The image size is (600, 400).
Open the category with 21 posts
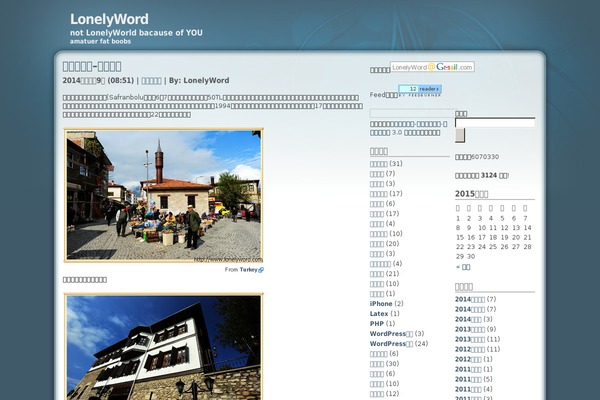377,274
